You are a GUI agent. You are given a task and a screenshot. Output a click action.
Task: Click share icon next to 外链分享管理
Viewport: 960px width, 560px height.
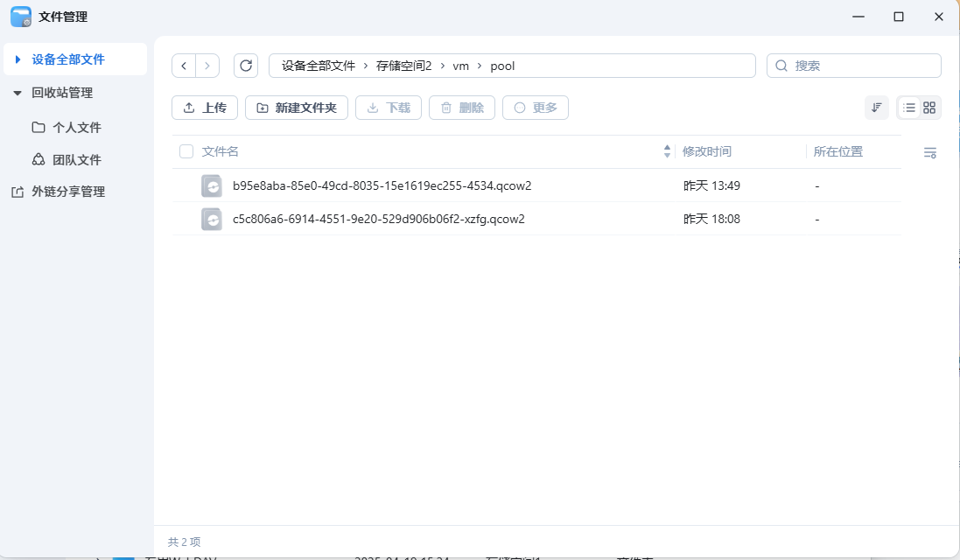point(18,192)
